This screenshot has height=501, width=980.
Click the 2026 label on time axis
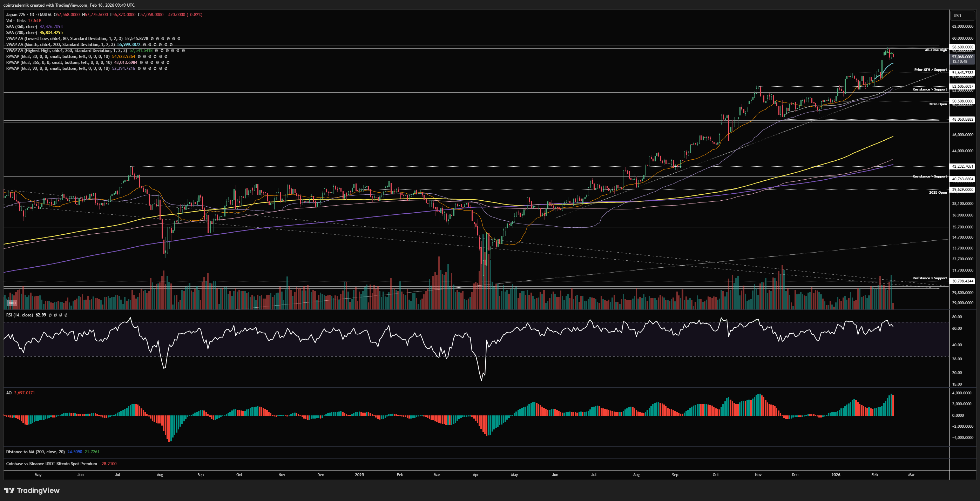coord(836,475)
